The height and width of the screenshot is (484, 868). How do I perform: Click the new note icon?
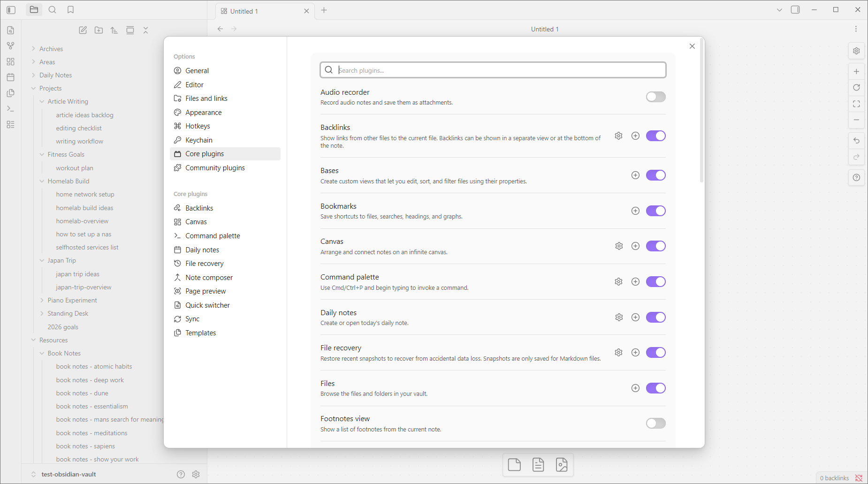pos(83,30)
